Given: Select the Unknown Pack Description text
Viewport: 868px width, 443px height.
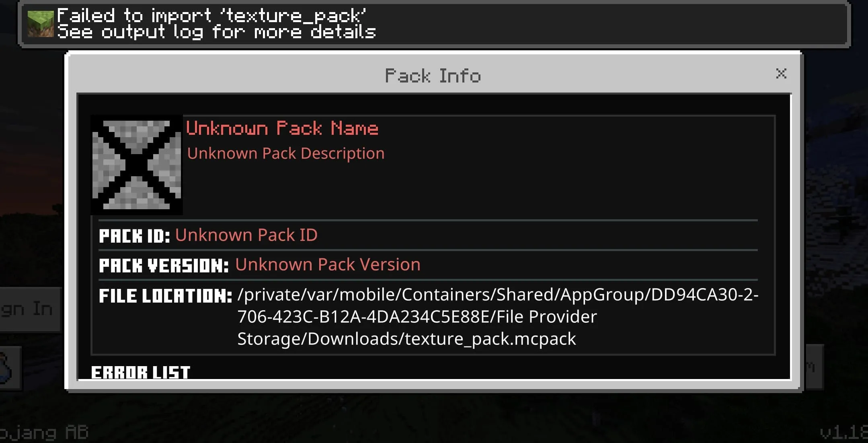Looking at the screenshot, I should [286, 153].
